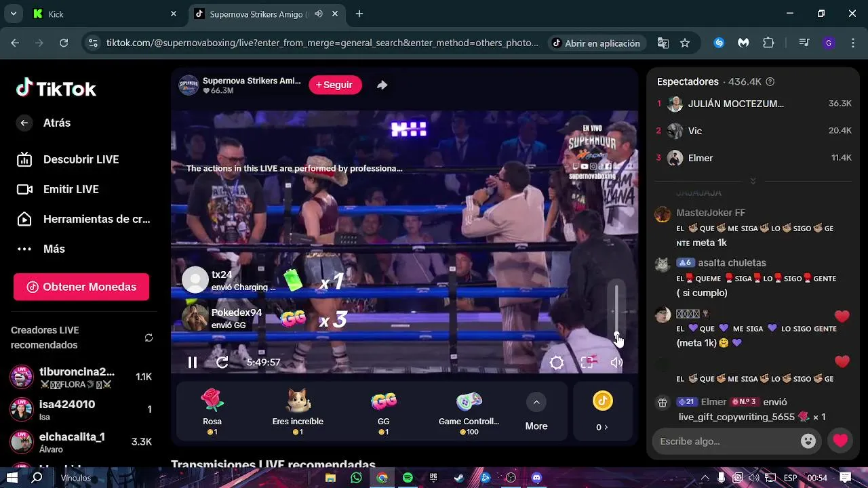Share the live stream
Viewport: 868px width, 488px height.
pyautogui.click(x=382, y=85)
